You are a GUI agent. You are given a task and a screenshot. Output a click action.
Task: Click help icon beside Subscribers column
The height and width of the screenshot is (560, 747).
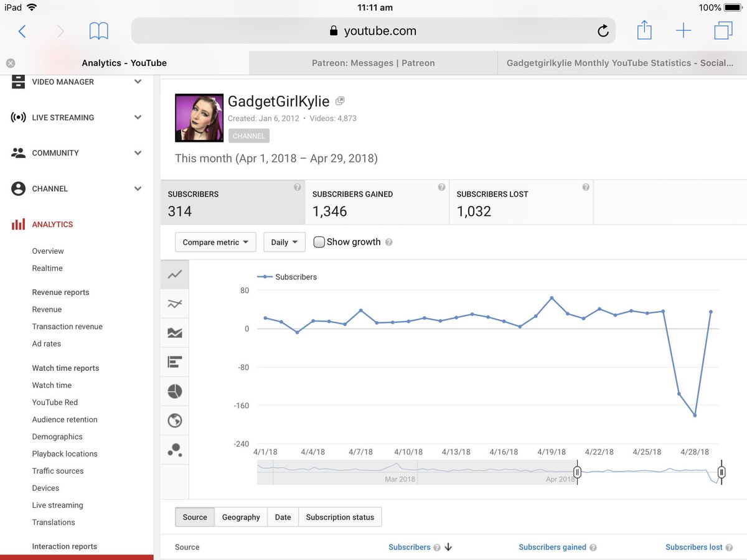pyautogui.click(x=436, y=548)
